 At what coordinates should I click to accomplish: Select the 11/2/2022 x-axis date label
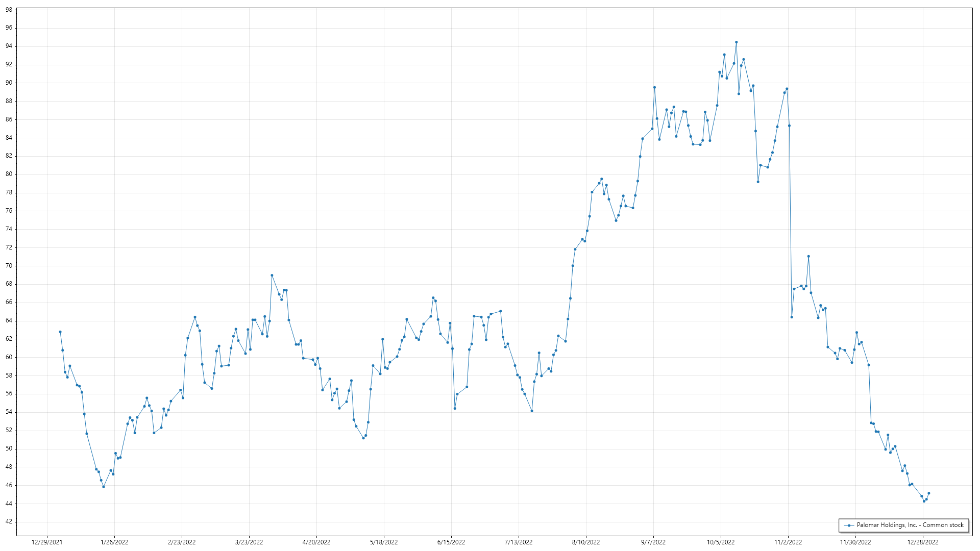(x=788, y=542)
